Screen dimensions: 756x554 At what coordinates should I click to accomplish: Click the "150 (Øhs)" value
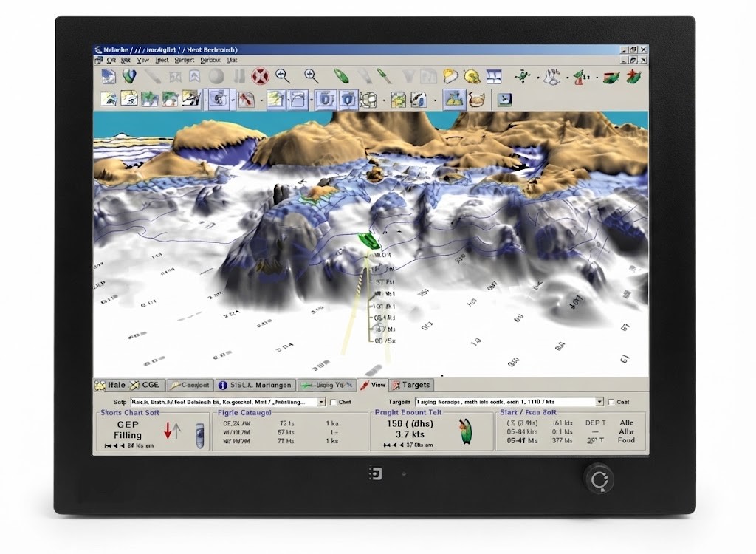tap(410, 424)
